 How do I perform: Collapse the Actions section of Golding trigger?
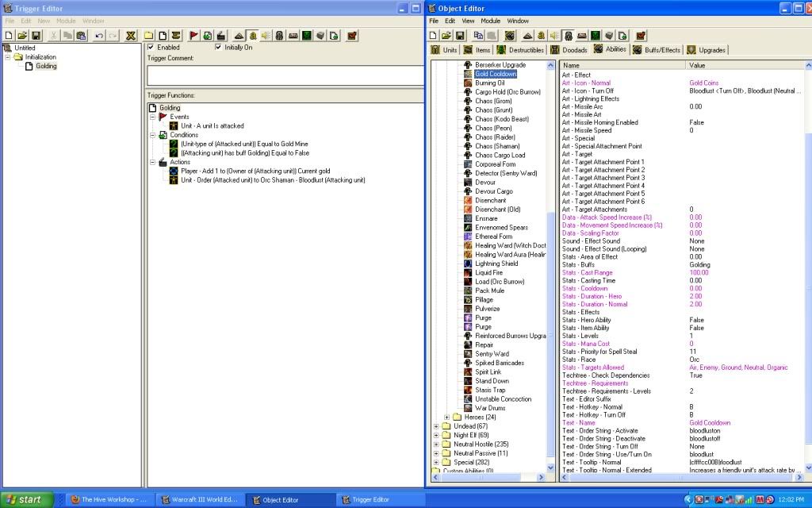click(153, 162)
